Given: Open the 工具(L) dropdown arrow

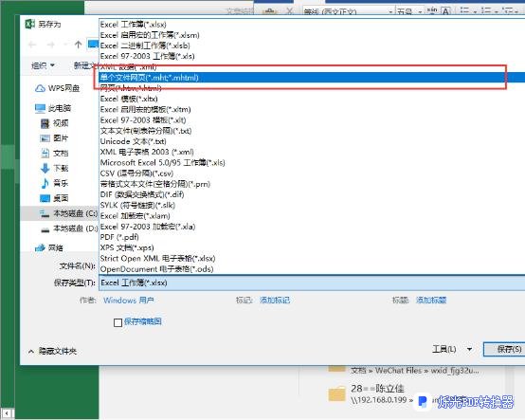Looking at the screenshot, I should click(470, 349).
